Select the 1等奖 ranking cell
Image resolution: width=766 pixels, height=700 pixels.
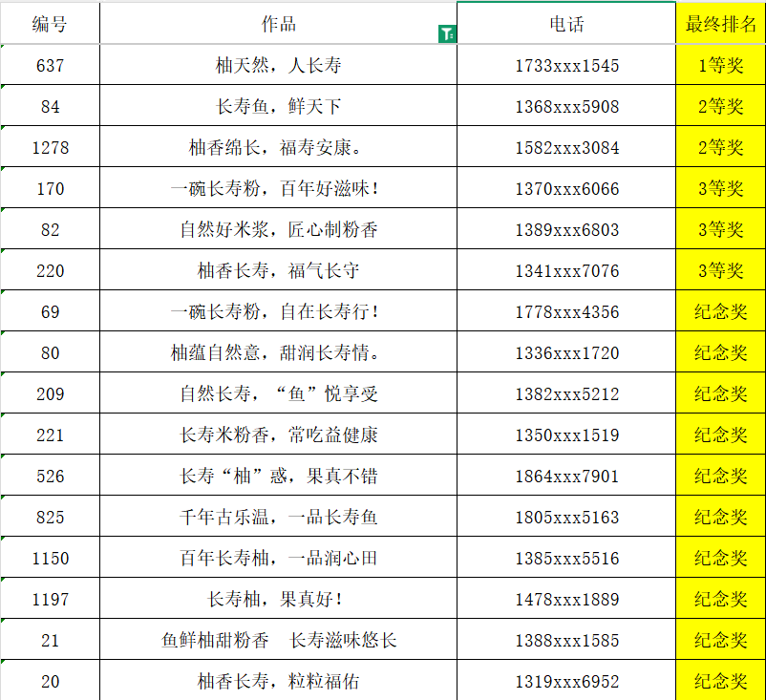(x=720, y=65)
